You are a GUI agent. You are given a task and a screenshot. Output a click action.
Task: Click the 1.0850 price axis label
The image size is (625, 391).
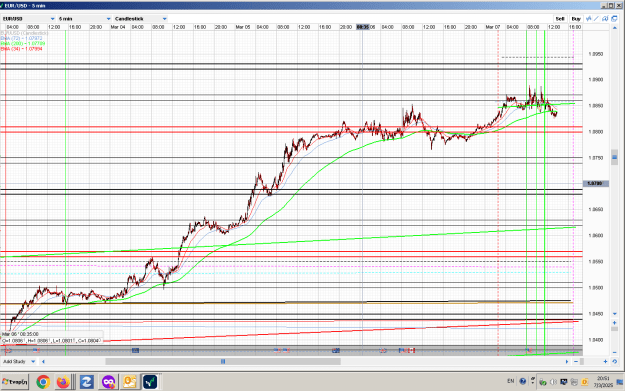click(x=596, y=106)
